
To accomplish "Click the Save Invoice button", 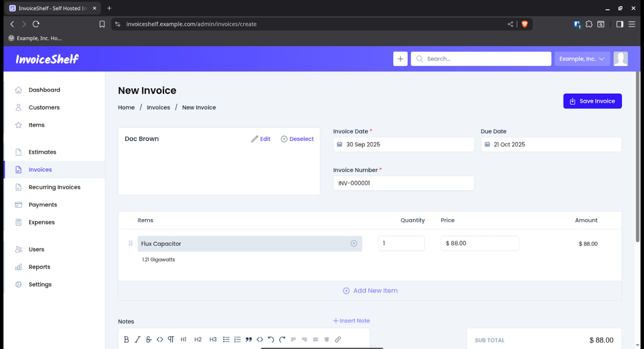I will [592, 101].
